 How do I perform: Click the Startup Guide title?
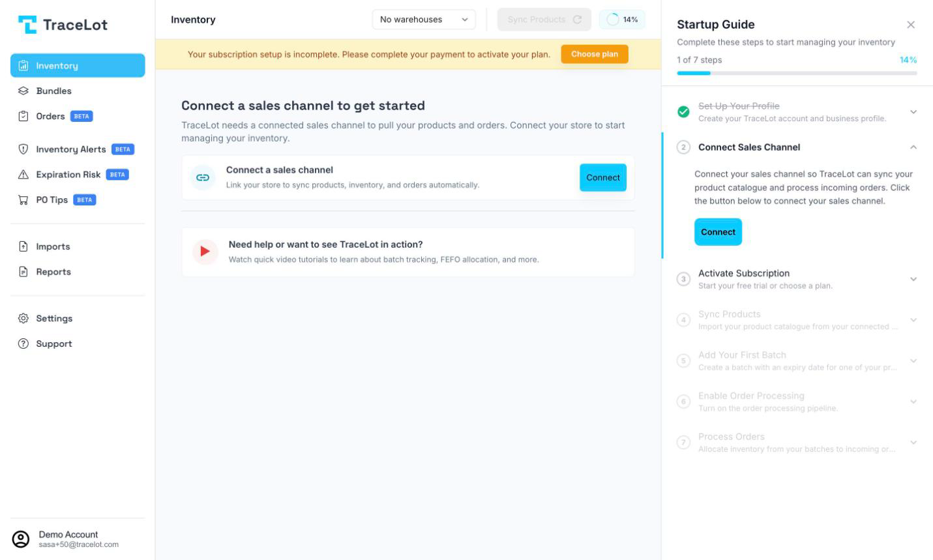(x=716, y=25)
